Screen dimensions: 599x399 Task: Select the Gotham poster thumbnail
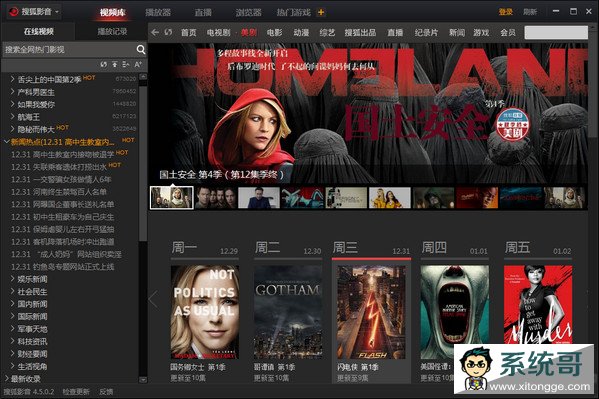click(x=288, y=312)
